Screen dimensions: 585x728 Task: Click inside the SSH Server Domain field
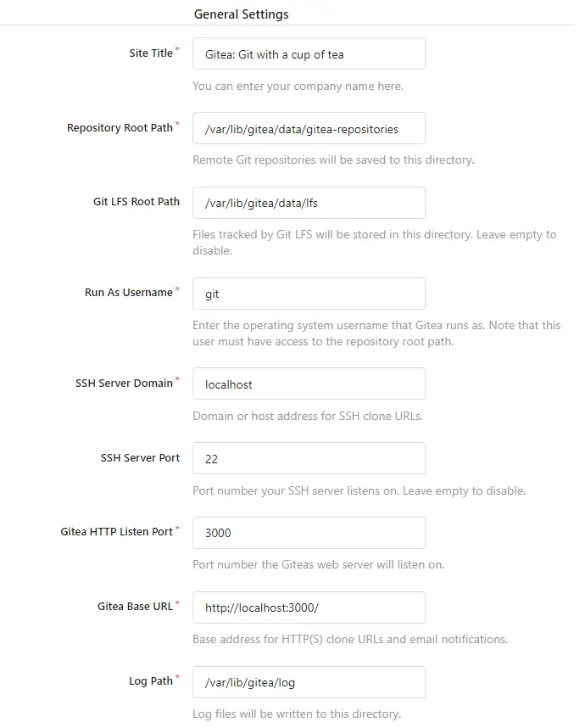coord(309,384)
